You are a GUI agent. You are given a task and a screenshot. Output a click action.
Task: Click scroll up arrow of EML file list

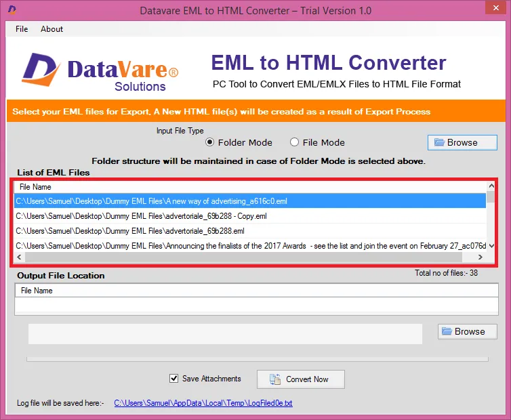(491, 186)
